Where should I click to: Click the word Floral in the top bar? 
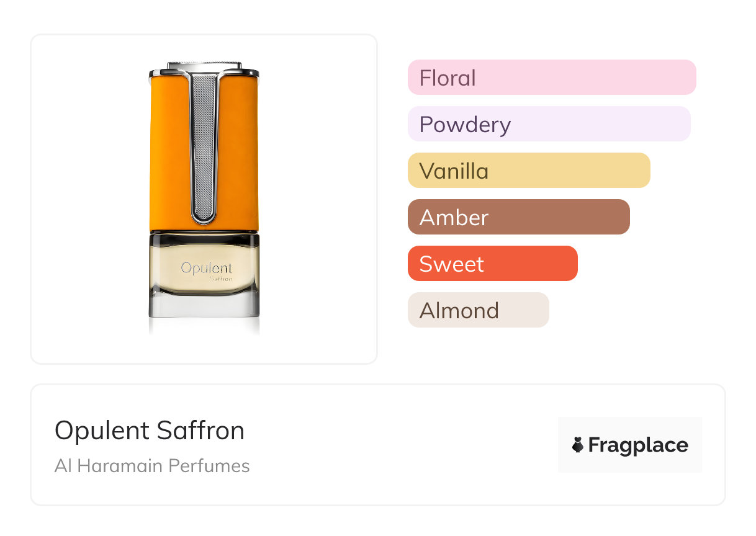click(448, 78)
